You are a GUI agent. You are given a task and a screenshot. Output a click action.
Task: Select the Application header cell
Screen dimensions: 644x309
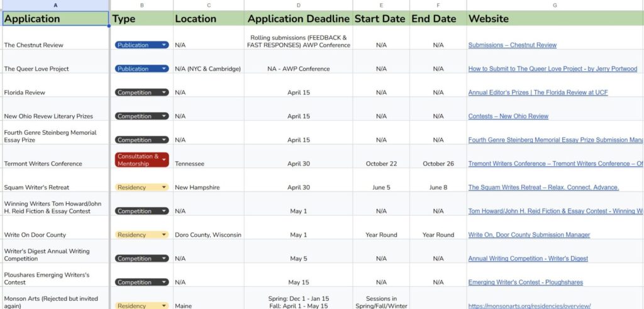55,18
